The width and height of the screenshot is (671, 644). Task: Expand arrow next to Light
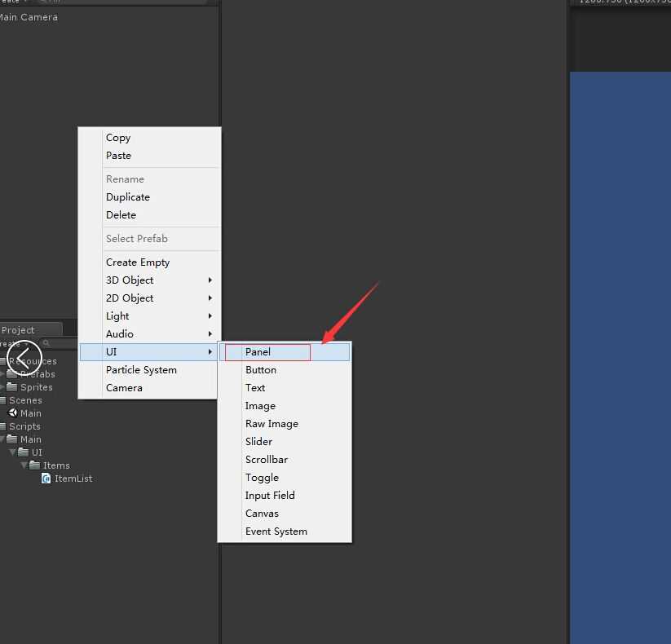(210, 316)
